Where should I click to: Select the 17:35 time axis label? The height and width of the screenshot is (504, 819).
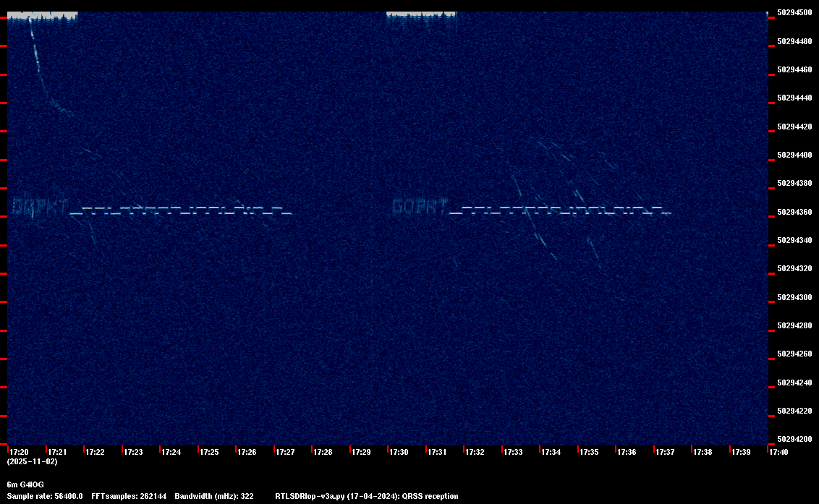point(589,452)
